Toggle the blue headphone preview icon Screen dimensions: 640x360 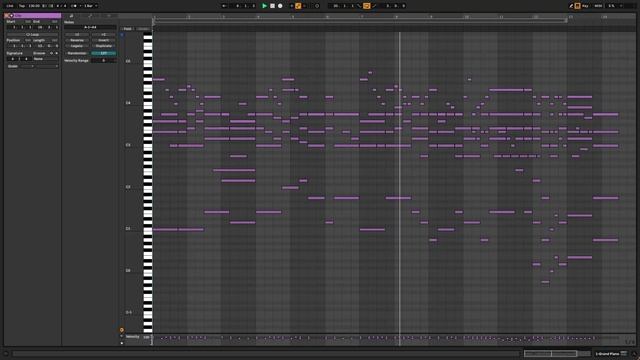click(x=122, y=35)
